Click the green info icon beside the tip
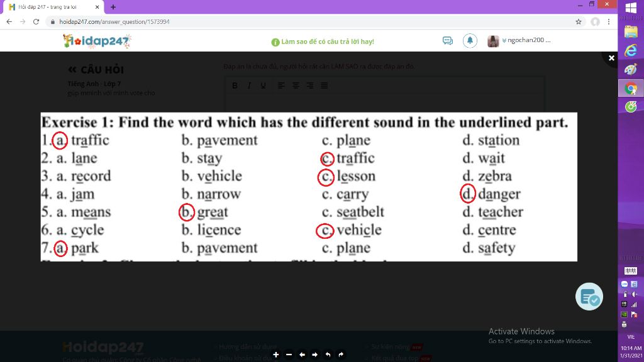This screenshot has height=362, width=644. [x=275, y=42]
